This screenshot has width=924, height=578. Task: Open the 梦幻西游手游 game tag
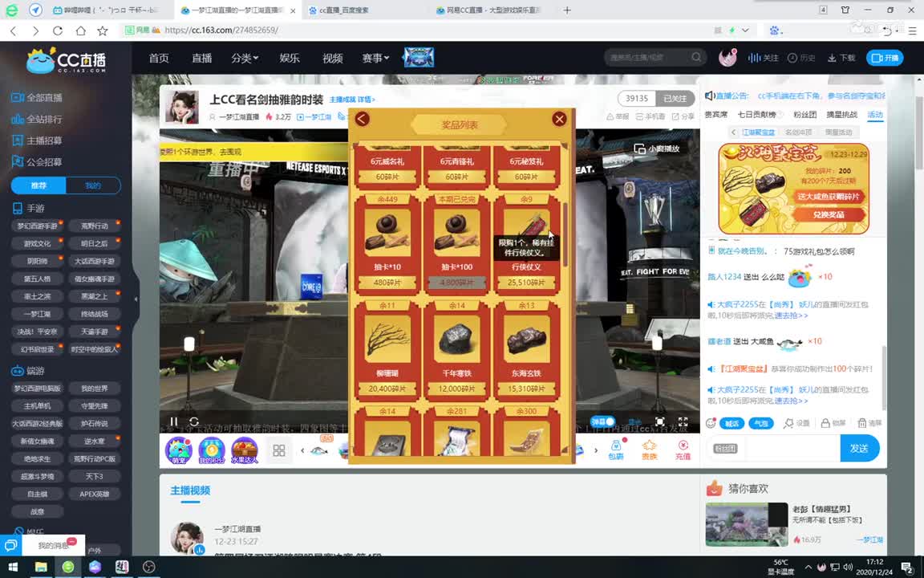click(37, 226)
